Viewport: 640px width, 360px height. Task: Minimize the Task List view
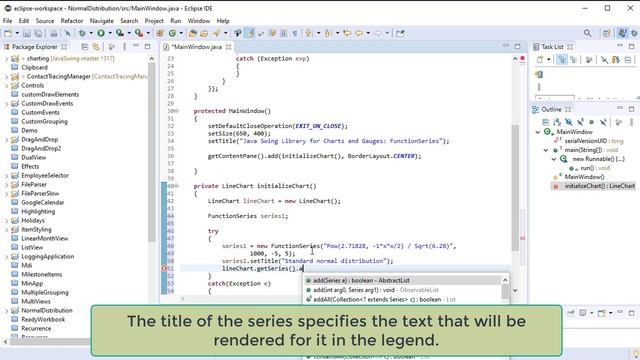[x=620, y=46]
